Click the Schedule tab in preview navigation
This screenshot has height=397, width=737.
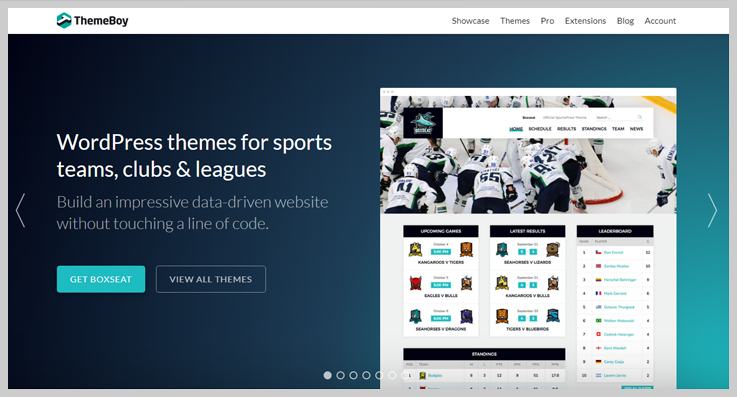tap(540, 129)
